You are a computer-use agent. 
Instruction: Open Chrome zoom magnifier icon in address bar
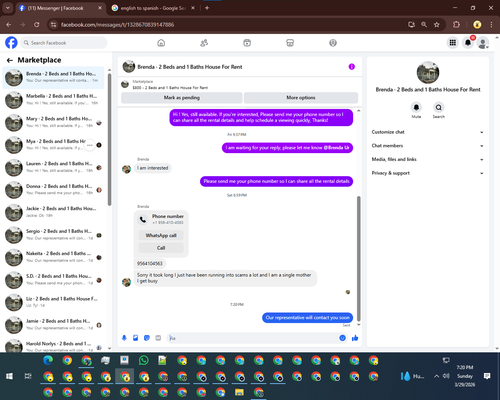click(x=424, y=25)
